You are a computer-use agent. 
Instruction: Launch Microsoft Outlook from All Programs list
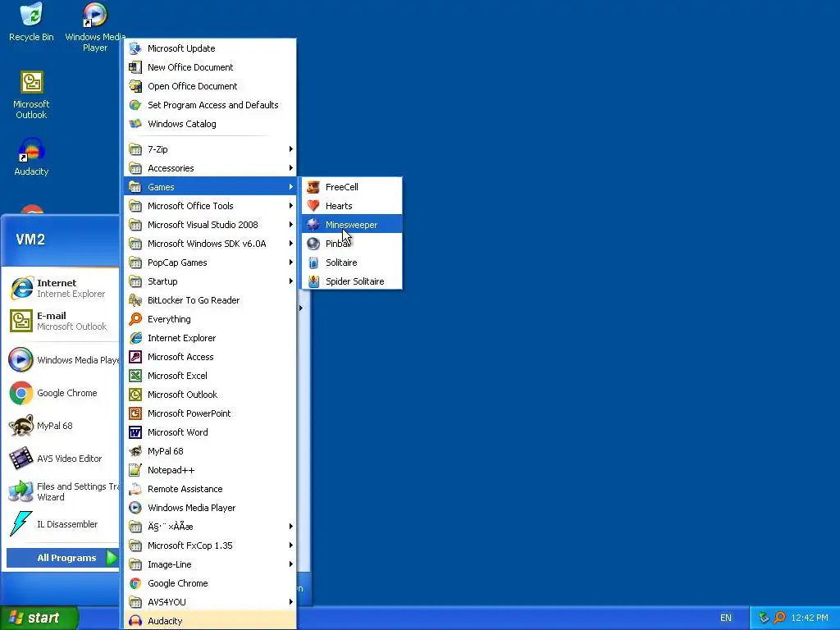coord(210,395)
